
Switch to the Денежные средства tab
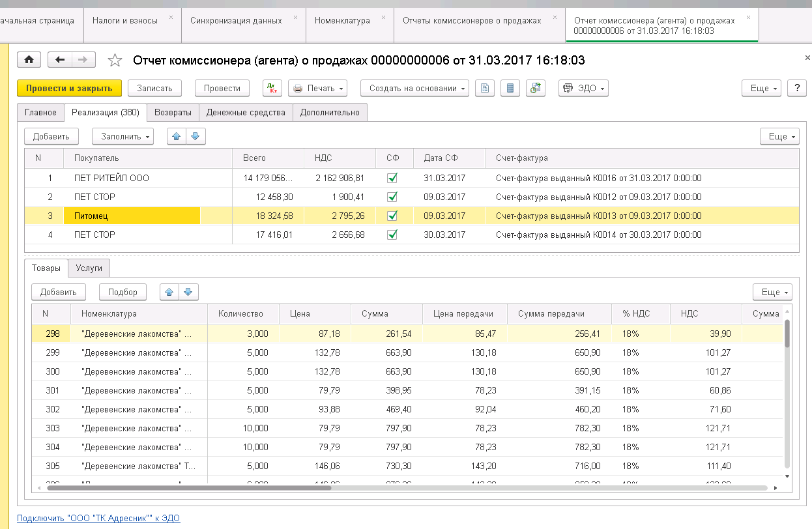point(246,112)
